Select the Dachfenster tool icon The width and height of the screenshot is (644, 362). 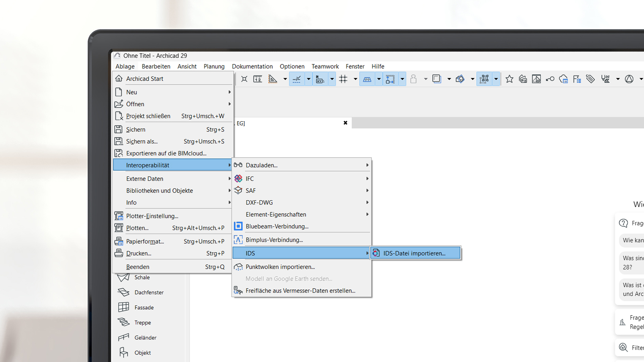(x=123, y=292)
